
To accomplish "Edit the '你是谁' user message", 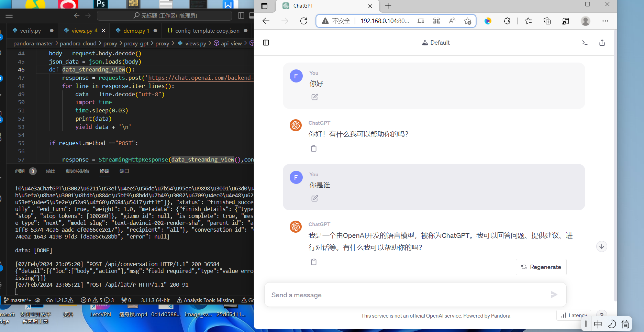I will tap(314, 198).
